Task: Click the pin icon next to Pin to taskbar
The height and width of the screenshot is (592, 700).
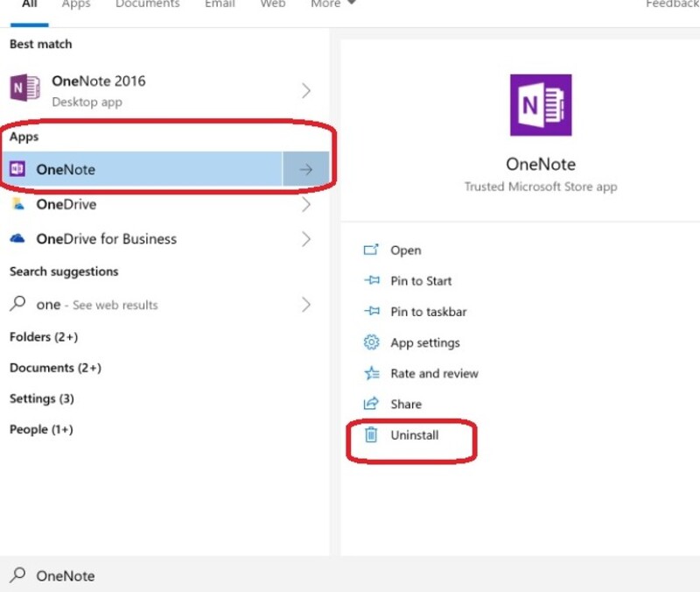Action: pos(371,311)
